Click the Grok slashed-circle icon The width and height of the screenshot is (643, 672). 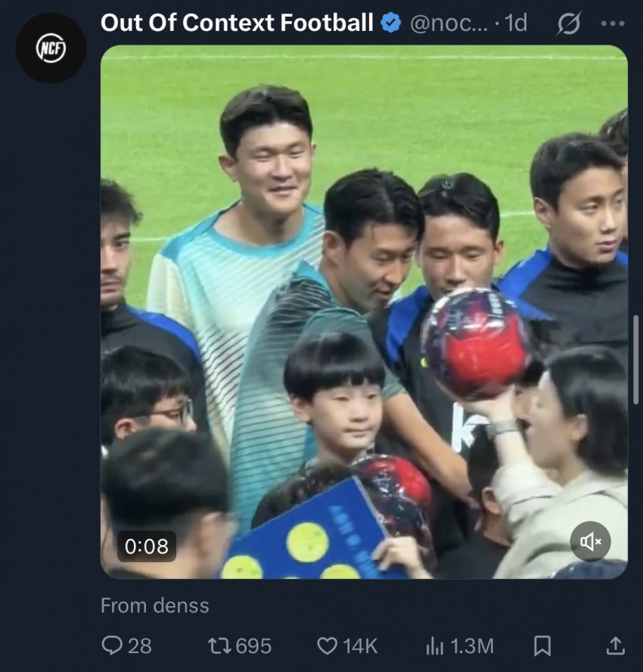coord(567,24)
